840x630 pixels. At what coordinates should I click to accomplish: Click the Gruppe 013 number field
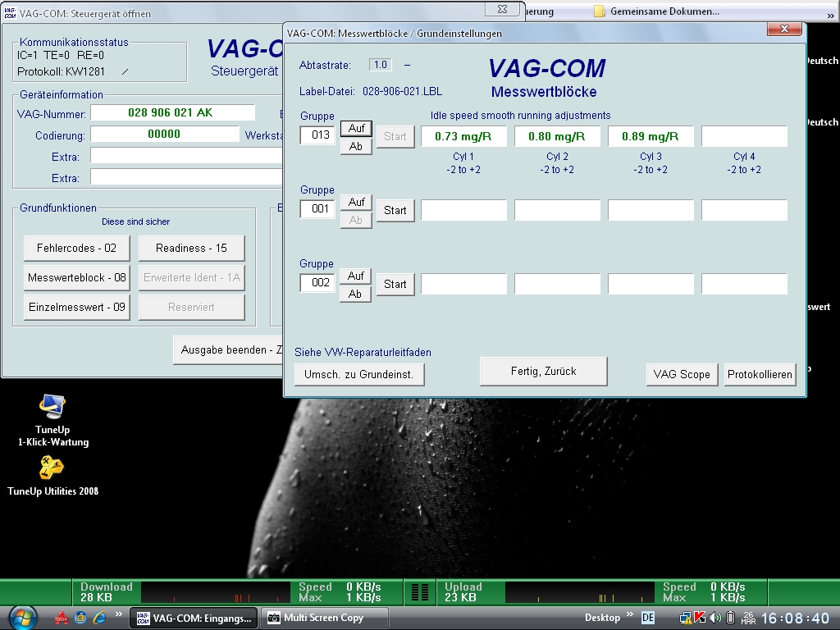point(317,135)
